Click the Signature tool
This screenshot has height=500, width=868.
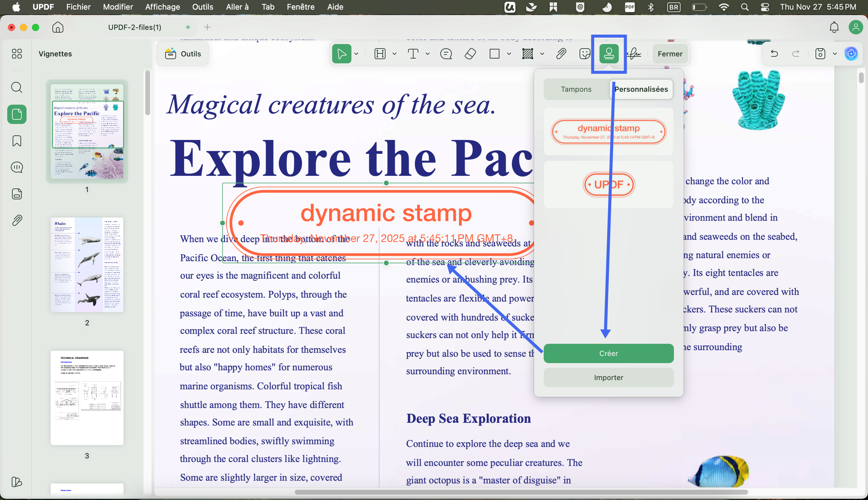(634, 54)
